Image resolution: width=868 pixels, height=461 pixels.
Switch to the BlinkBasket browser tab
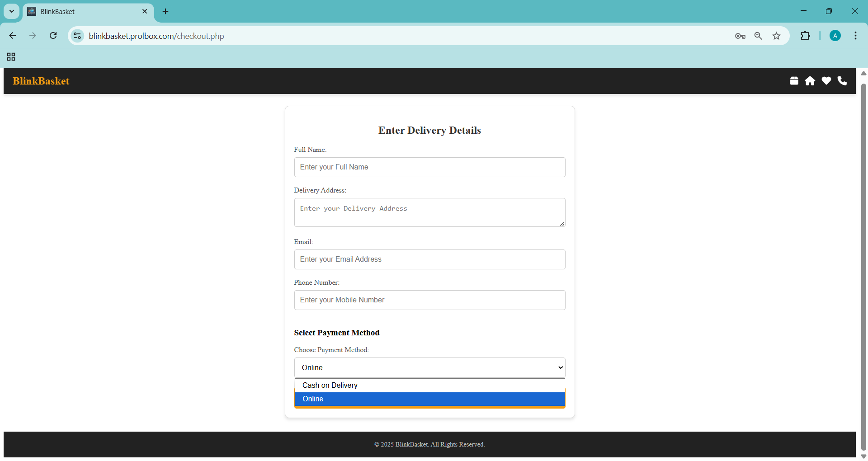86,12
